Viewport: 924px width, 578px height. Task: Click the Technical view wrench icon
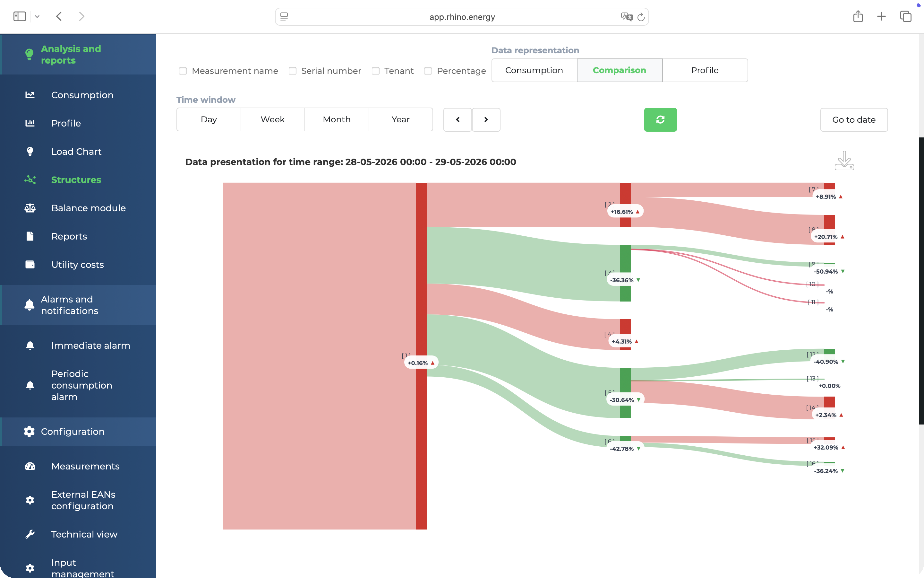pyautogui.click(x=30, y=534)
